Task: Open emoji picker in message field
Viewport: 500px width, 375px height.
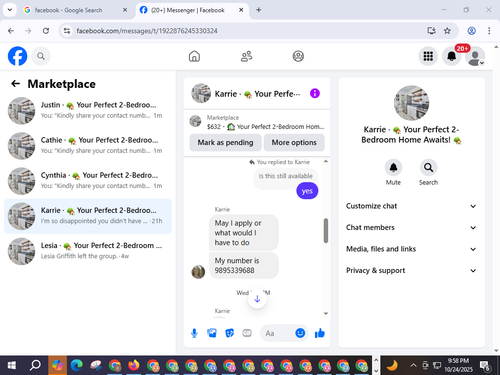Action: (300, 333)
